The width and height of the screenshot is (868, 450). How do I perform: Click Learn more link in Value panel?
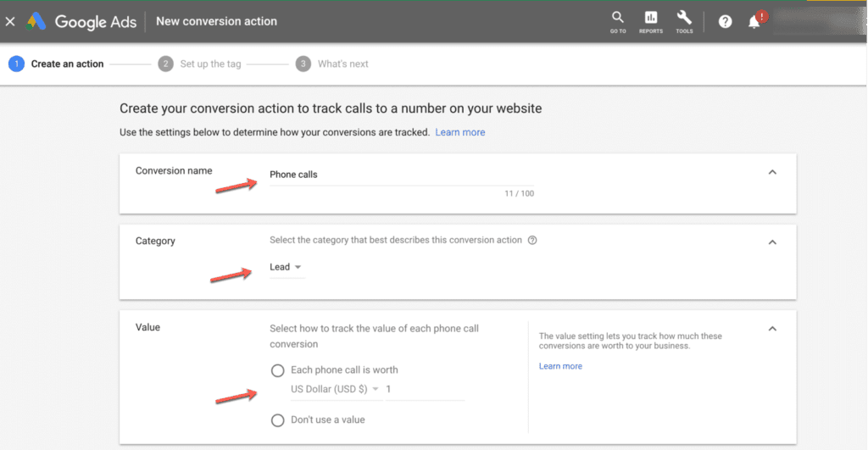point(560,366)
